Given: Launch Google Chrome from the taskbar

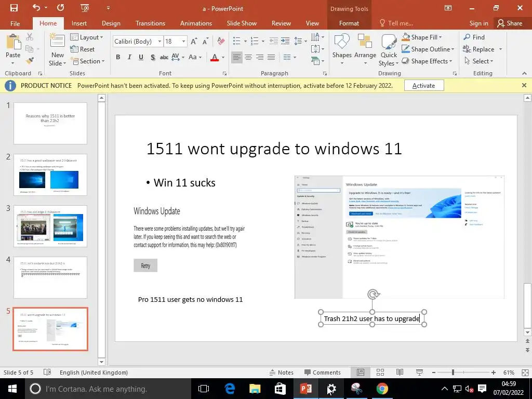Looking at the screenshot, I should (382, 389).
